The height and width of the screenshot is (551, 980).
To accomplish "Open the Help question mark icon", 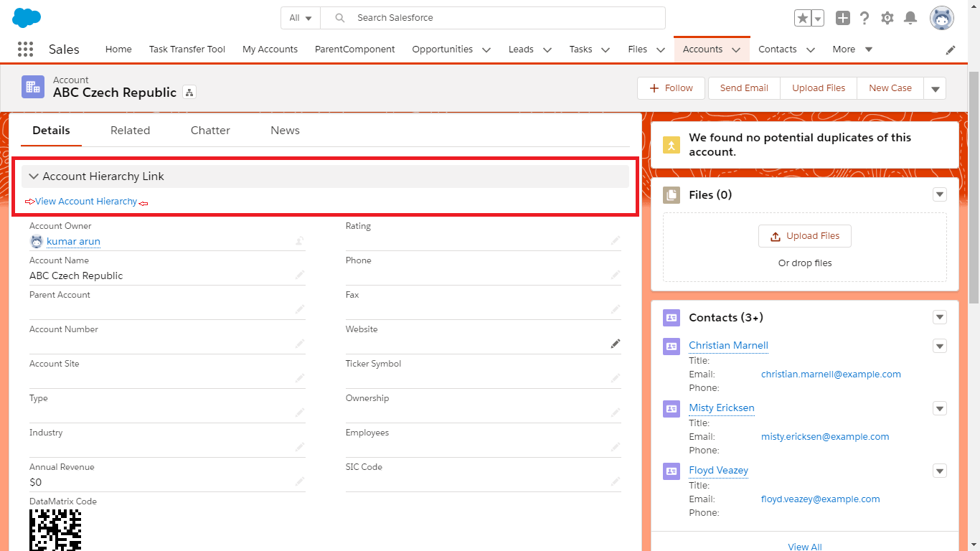I will click(x=864, y=18).
